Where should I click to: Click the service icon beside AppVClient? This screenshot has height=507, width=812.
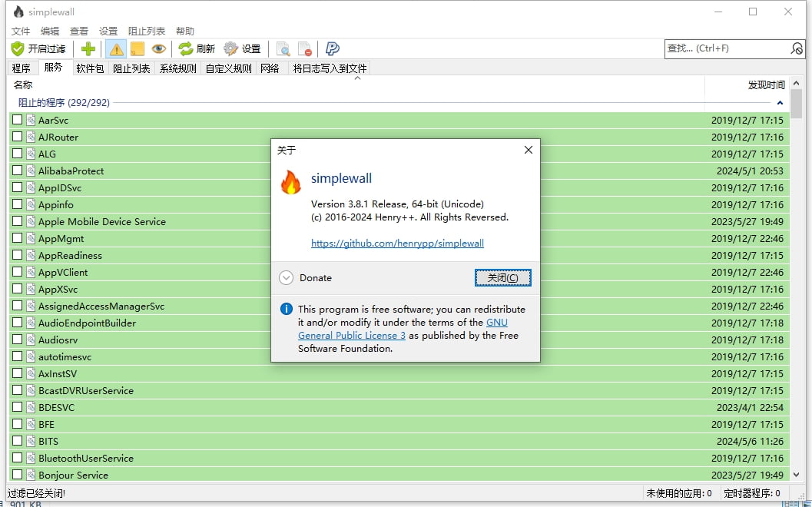click(31, 272)
